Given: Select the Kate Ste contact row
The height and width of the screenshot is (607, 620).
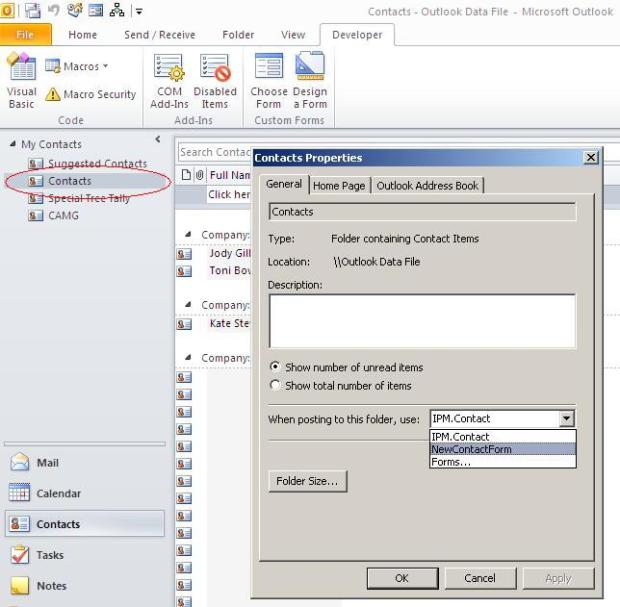Looking at the screenshot, I should click(x=214, y=324).
